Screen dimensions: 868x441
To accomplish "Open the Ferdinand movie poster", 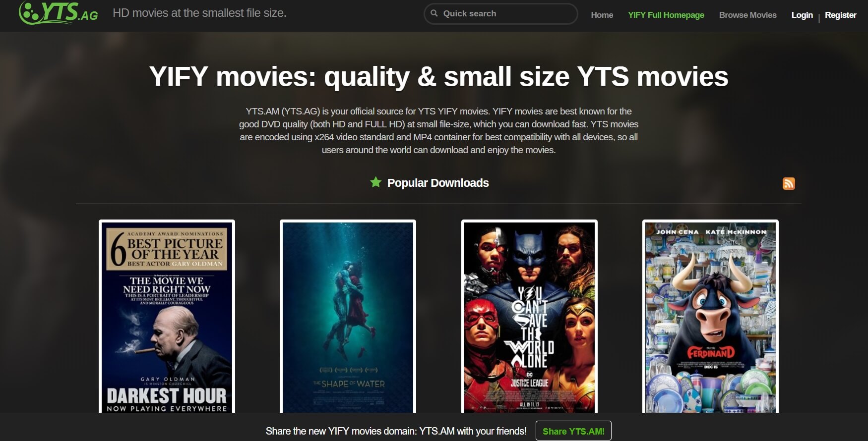I will pos(710,317).
